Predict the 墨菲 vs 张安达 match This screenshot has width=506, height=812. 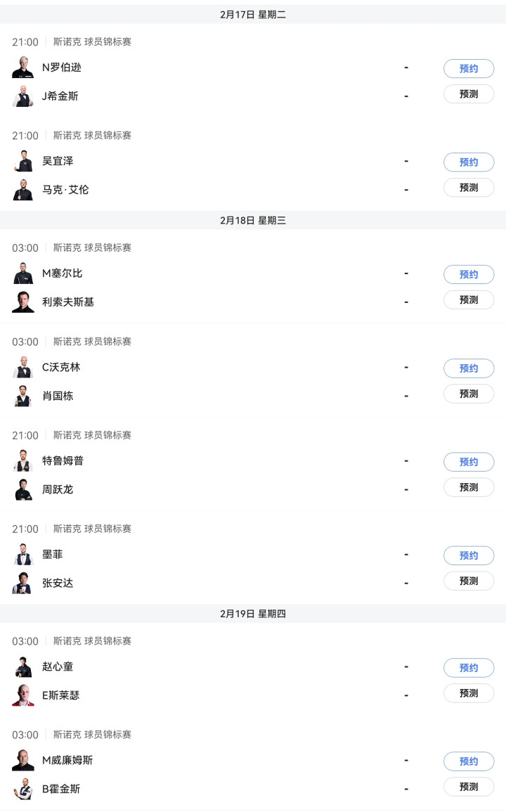[x=469, y=581]
